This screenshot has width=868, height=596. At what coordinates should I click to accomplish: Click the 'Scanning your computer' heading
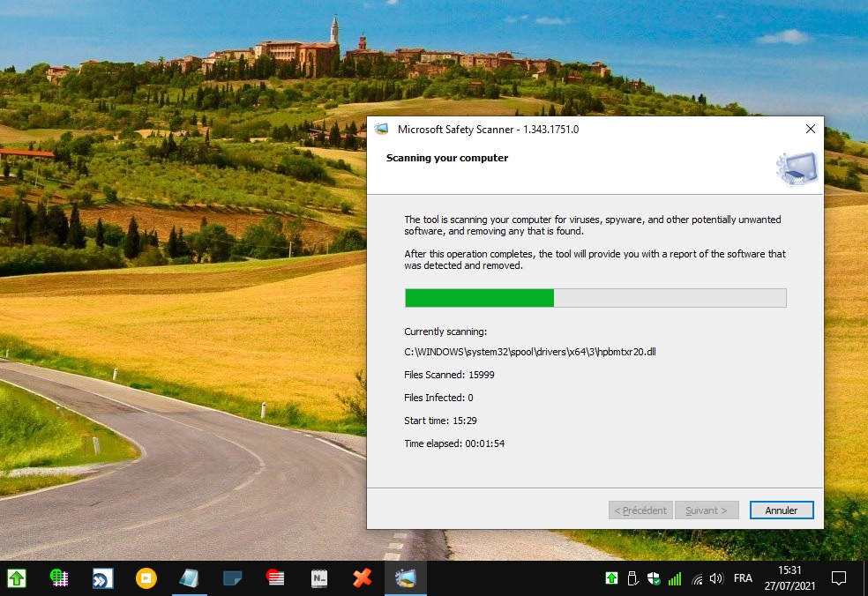coord(446,158)
